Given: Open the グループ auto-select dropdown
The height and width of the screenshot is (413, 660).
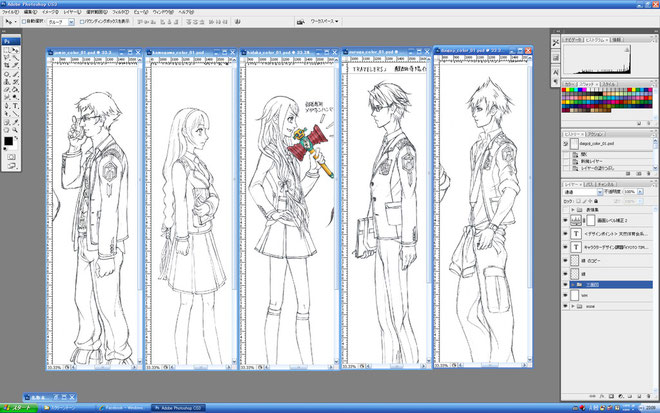Looking at the screenshot, I should point(71,22).
